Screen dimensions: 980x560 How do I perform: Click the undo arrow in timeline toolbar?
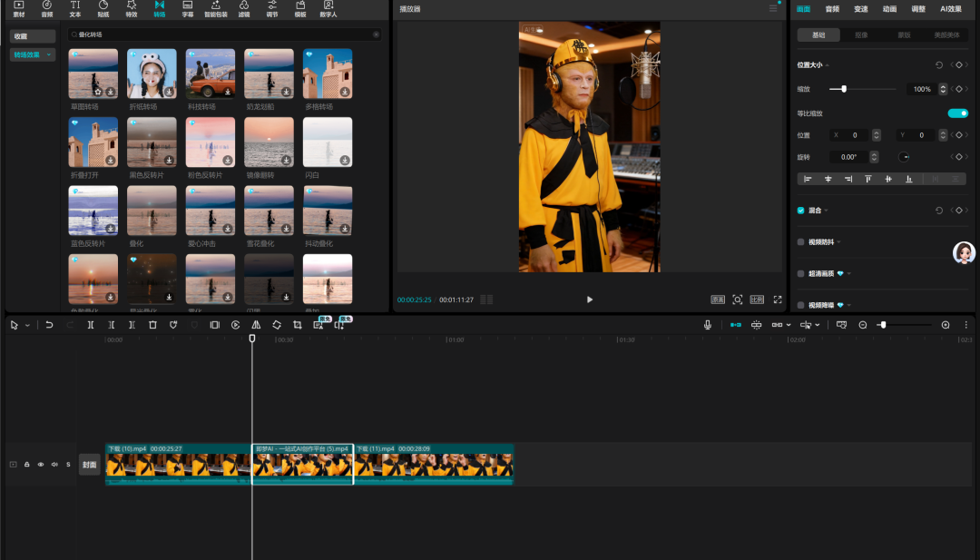coord(49,325)
